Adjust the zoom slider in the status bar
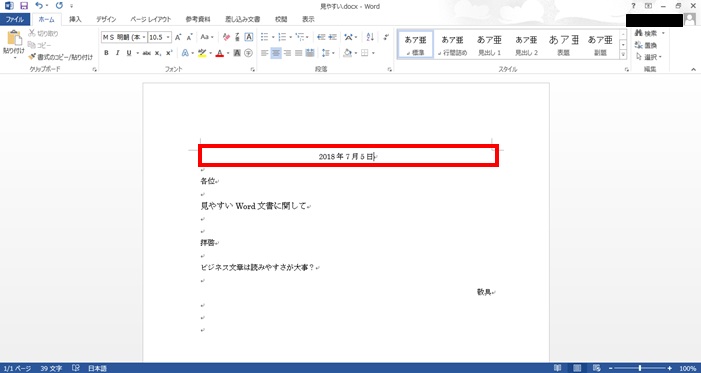This screenshot has width=701, height=373. tap(640, 369)
